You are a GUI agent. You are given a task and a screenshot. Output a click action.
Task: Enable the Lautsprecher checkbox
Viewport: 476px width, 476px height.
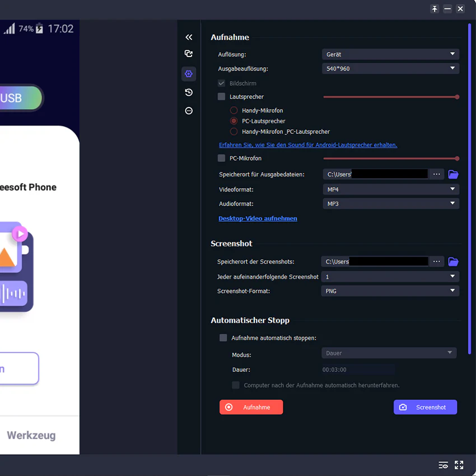tap(222, 96)
